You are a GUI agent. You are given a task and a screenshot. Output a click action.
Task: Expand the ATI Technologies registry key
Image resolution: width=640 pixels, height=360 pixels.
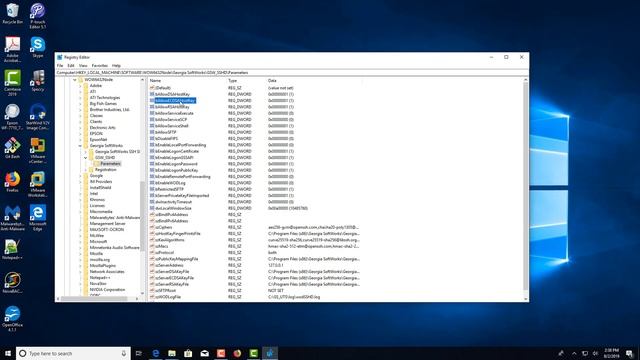[80, 98]
